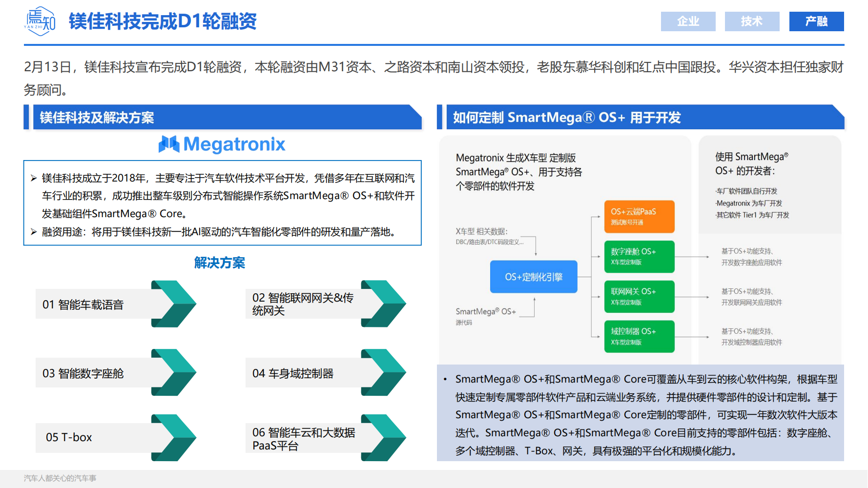Click the arrow beside 05 T-box

[x=174, y=438]
